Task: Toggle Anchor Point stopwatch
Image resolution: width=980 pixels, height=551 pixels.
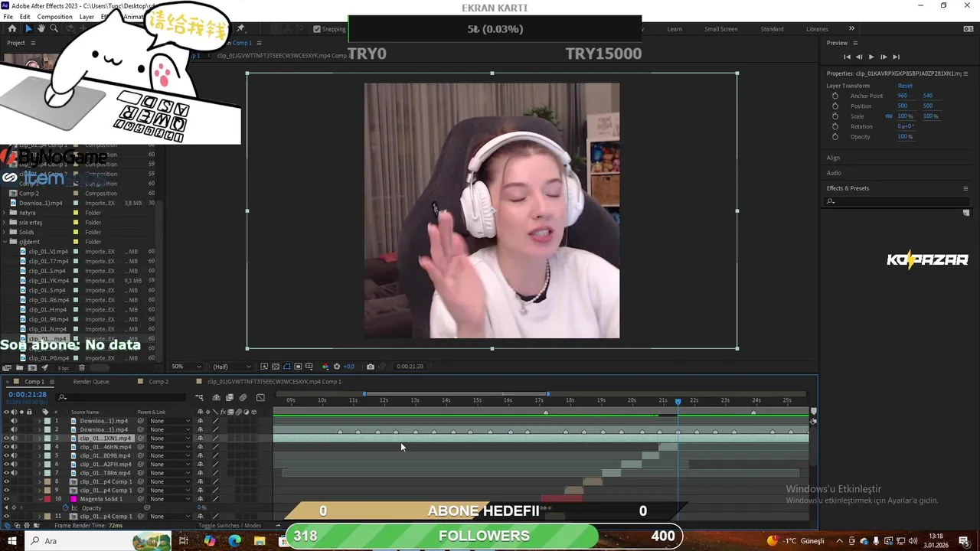Action: click(x=835, y=96)
